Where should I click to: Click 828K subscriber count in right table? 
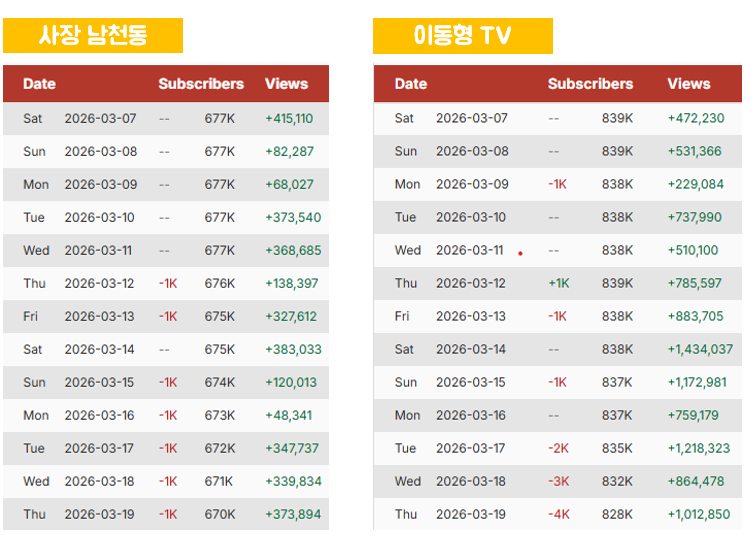617,515
